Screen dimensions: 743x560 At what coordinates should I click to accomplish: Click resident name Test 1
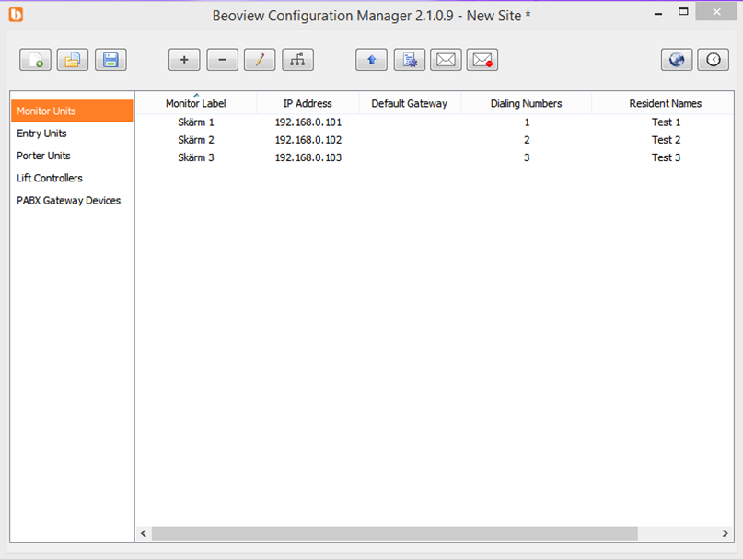pyautogui.click(x=666, y=122)
